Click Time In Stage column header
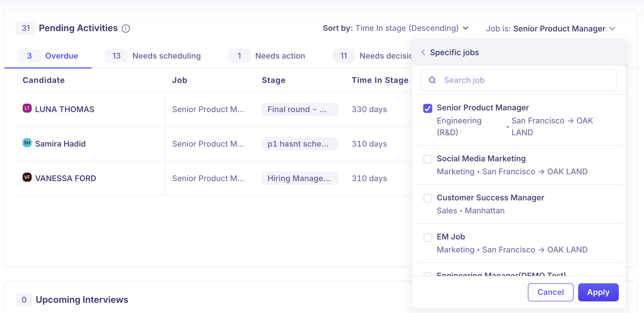Image resolution: width=644 pixels, height=313 pixels. click(380, 80)
